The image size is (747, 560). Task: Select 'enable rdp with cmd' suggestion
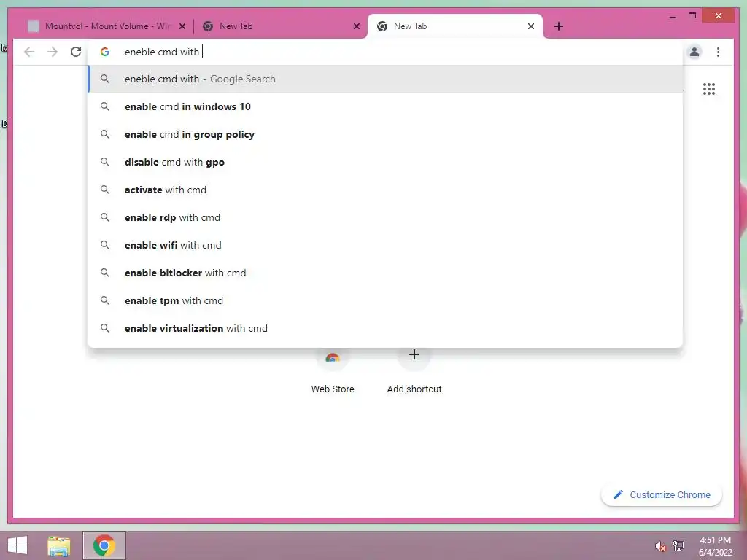(385, 217)
